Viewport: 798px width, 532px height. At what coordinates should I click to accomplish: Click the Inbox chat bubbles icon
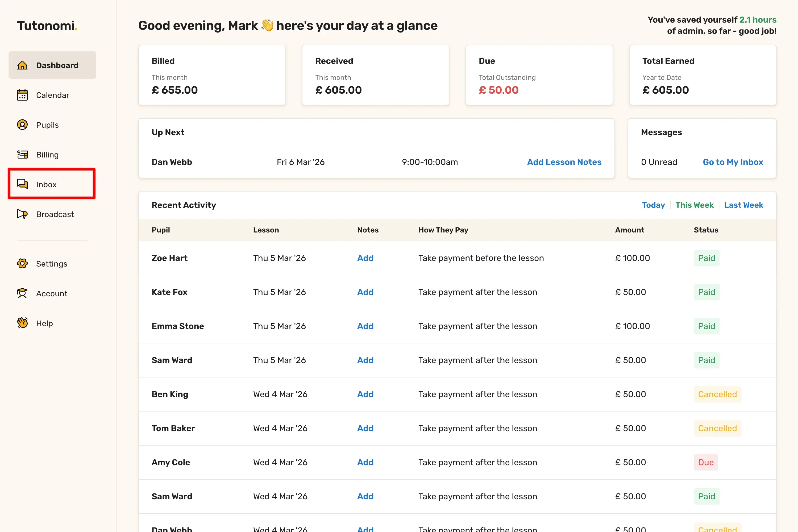point(22,184)
